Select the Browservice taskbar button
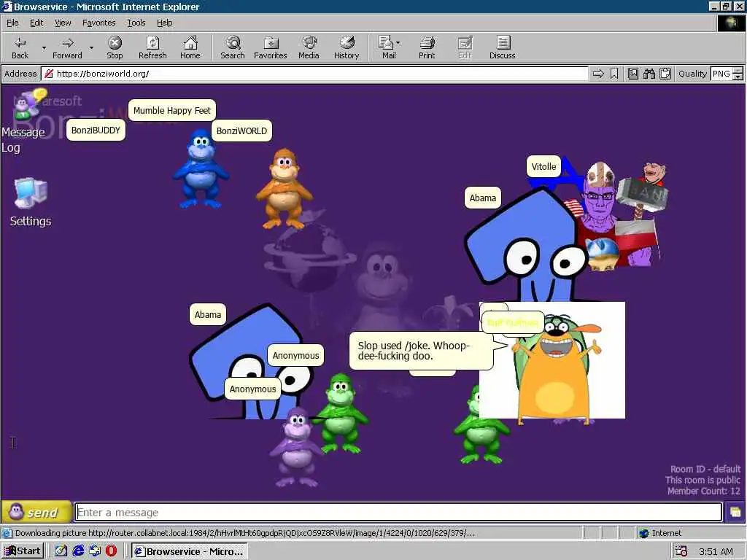This screenshot has width=747, height=560. 190,551
